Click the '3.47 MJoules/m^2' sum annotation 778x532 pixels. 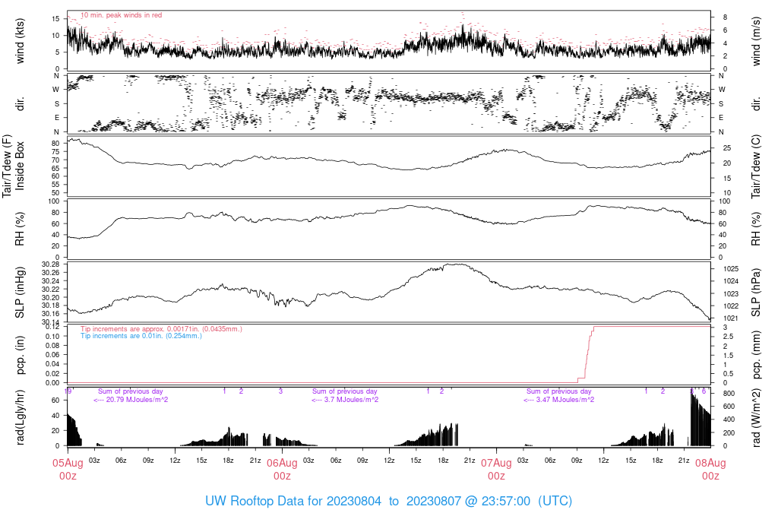tap(559, 400)
